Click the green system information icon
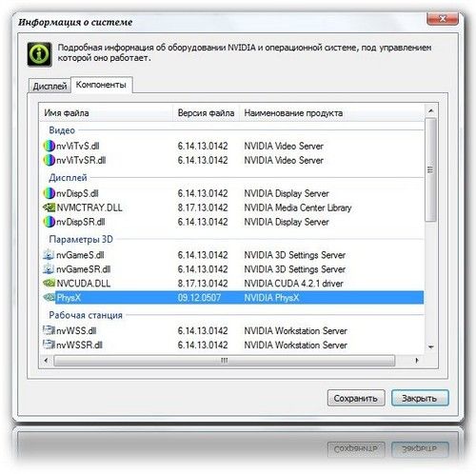The image size is (476, 474). click(39, 54)
